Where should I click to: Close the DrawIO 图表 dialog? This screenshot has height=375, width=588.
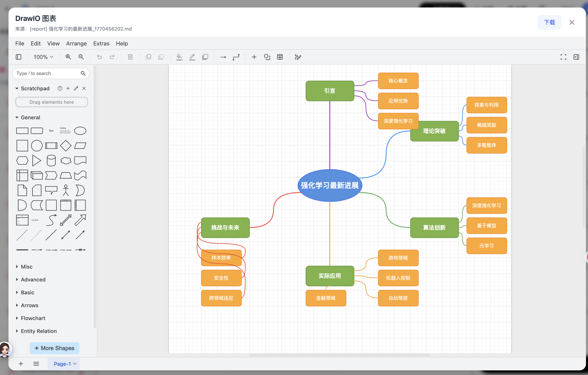coord(572,22)
